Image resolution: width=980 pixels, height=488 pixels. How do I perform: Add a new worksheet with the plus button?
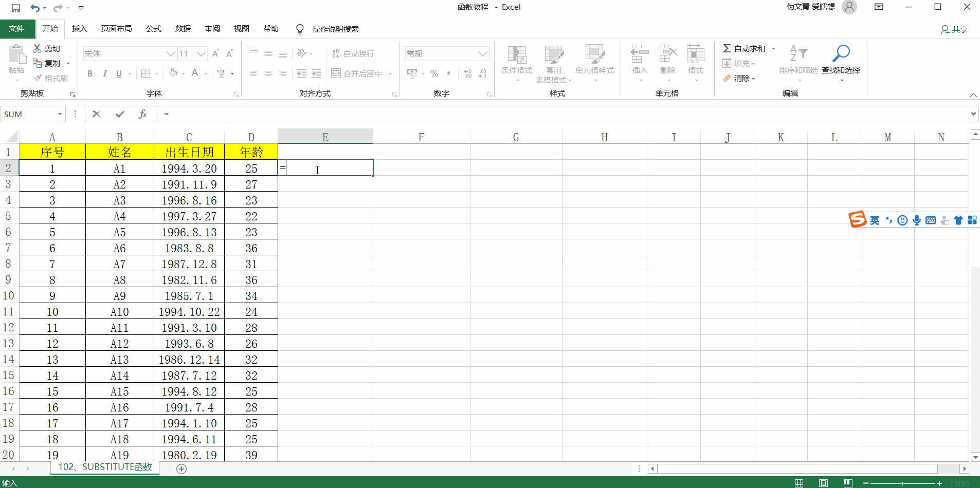click(181, 468)
